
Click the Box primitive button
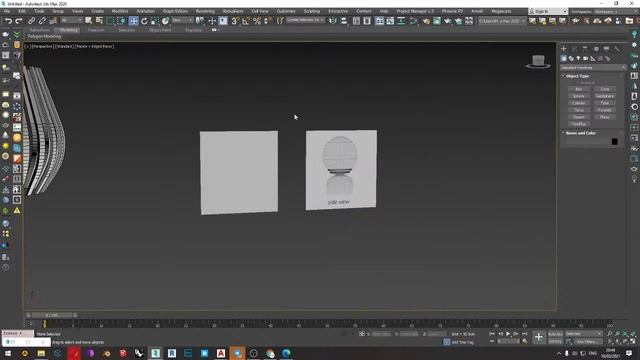tap(579, 89)
